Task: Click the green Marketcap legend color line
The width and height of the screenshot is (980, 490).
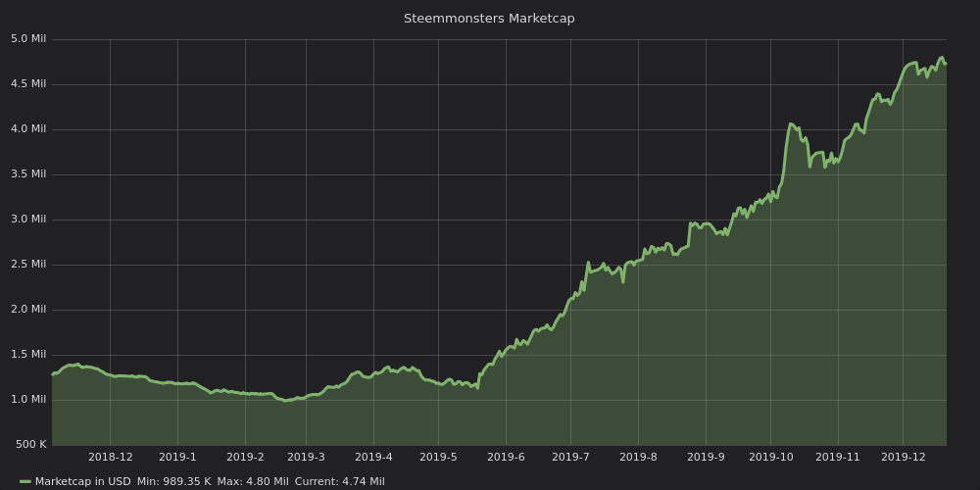Action: pos(25,482)
